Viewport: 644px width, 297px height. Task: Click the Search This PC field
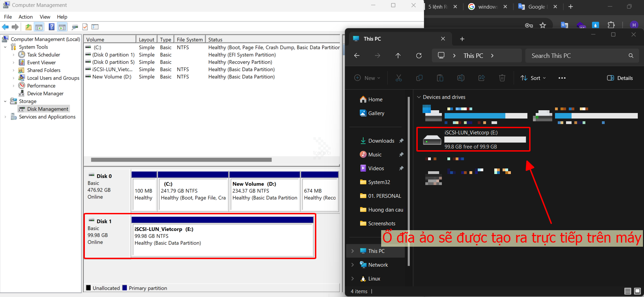(578, 55)
